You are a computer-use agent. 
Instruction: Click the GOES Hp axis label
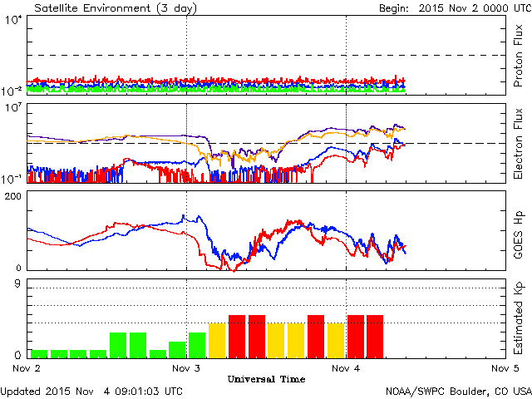tap(518, 229)
